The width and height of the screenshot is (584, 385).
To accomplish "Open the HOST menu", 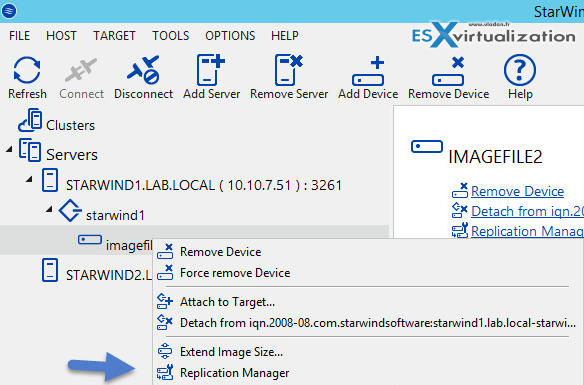I will 61,35.
